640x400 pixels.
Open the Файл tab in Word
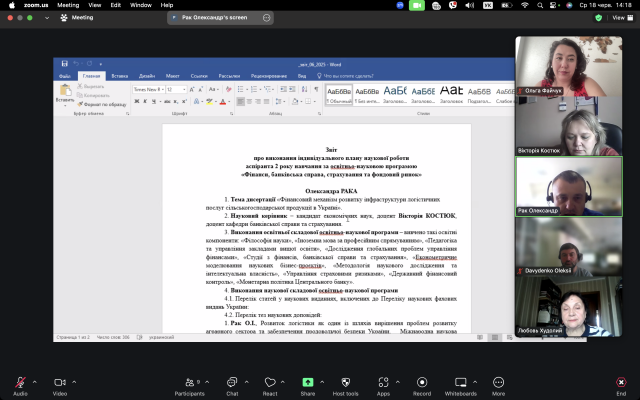click(x=64, y=76)
